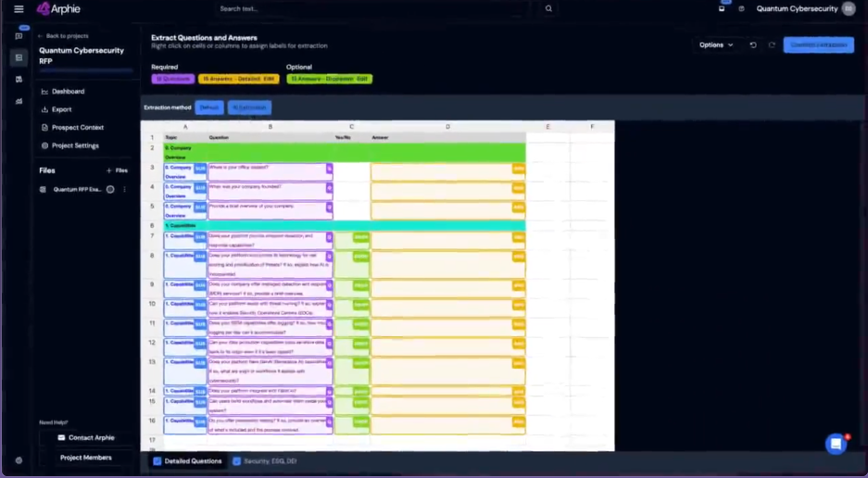This screenshot has height=478, width=868.
Task: Click the Quantum Cybersecurity account name
Action: [x=797, y=9]
